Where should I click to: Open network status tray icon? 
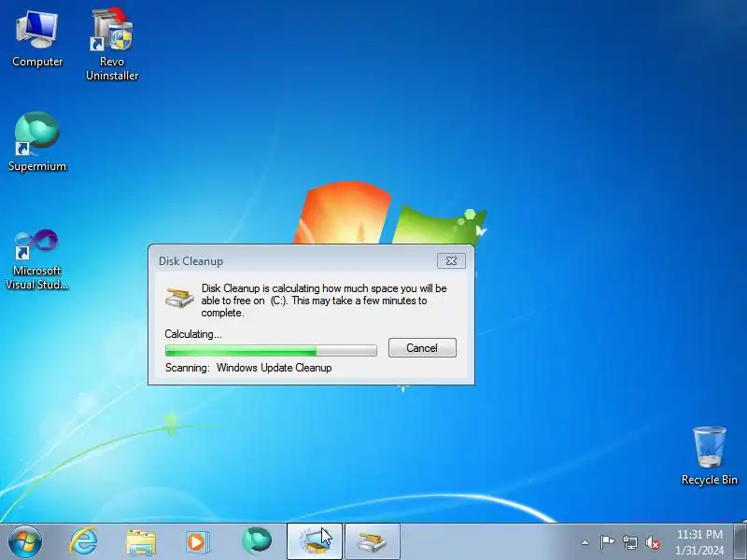click(x=630, y=542)
